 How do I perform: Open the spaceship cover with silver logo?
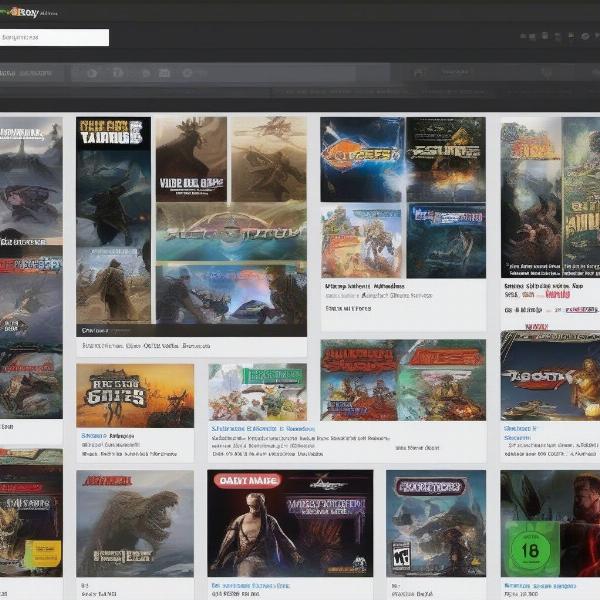tap(550, 376)
